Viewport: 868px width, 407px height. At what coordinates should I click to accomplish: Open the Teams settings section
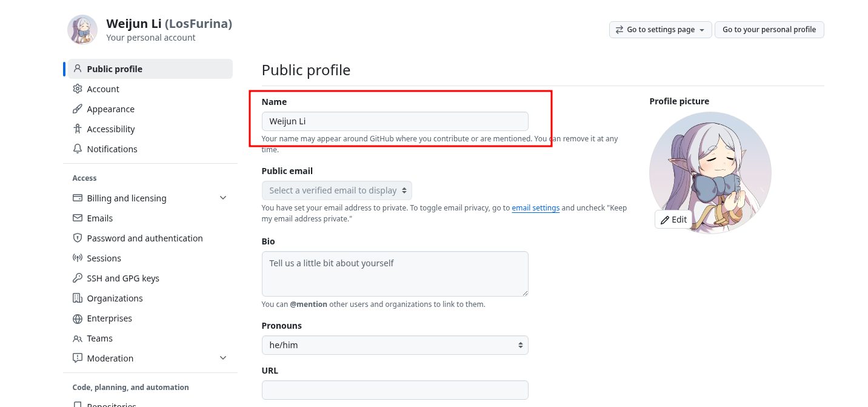tap(99, 338)
